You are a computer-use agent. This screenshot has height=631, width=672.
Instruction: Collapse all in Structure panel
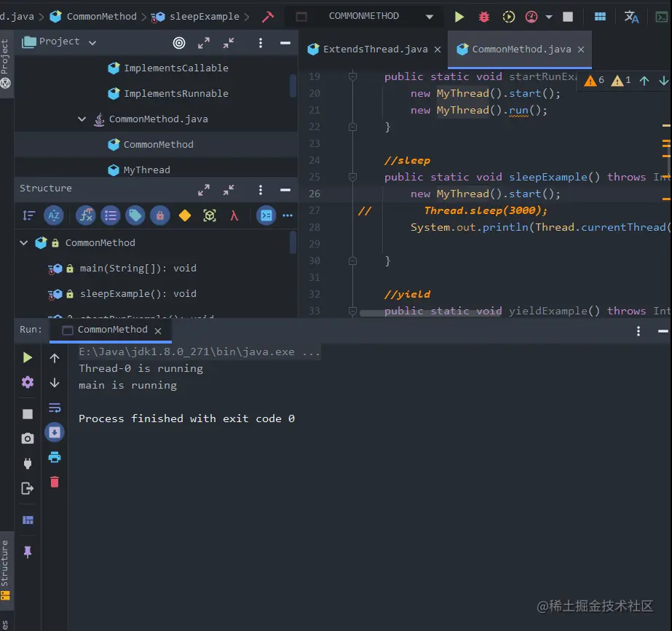click(229, 190)
